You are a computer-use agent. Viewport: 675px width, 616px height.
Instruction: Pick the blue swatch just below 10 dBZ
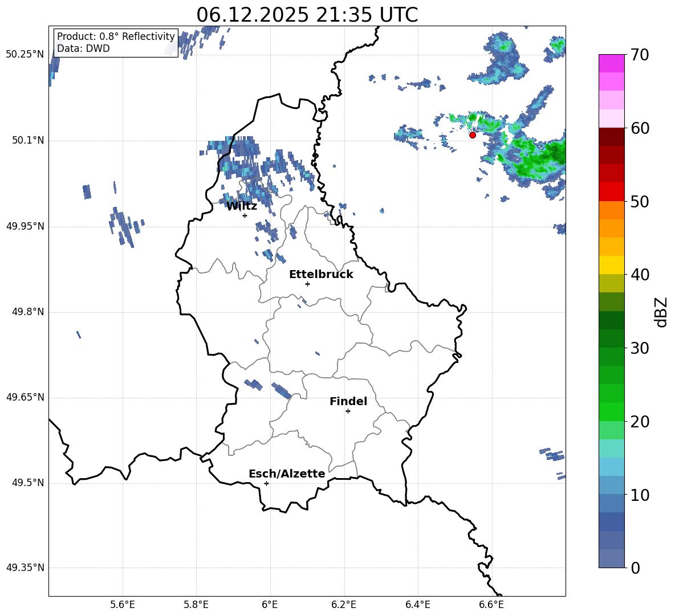coord(611,504)
